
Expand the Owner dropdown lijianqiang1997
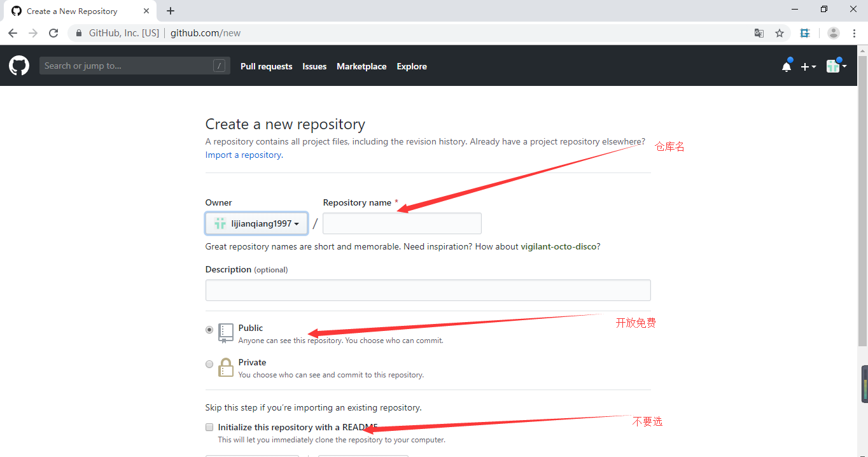256,223
